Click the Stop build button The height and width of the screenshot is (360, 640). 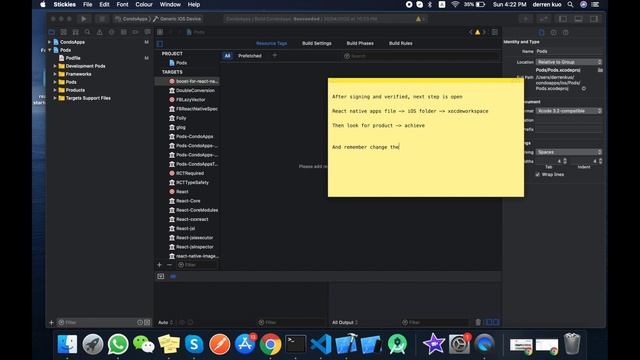102,19
